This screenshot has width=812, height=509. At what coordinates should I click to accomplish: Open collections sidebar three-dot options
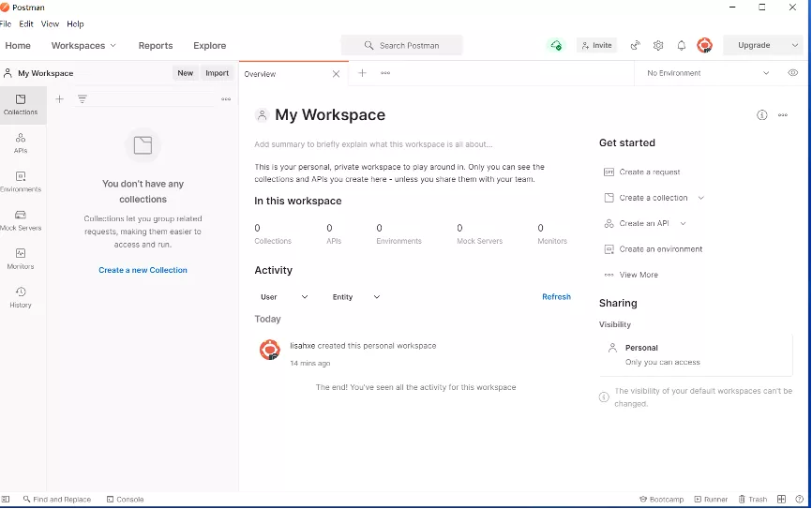coord(226,99)
